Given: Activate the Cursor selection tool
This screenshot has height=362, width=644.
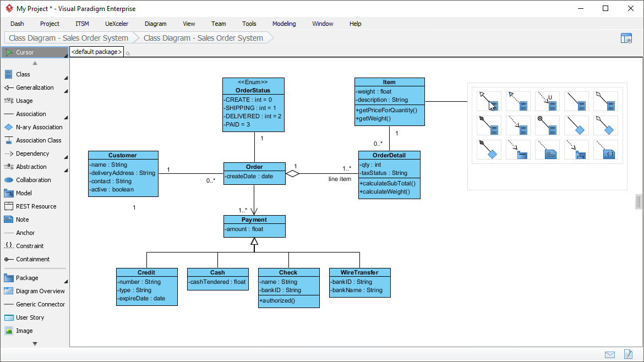Looking at the screenshot, I should tap(35, 52).
